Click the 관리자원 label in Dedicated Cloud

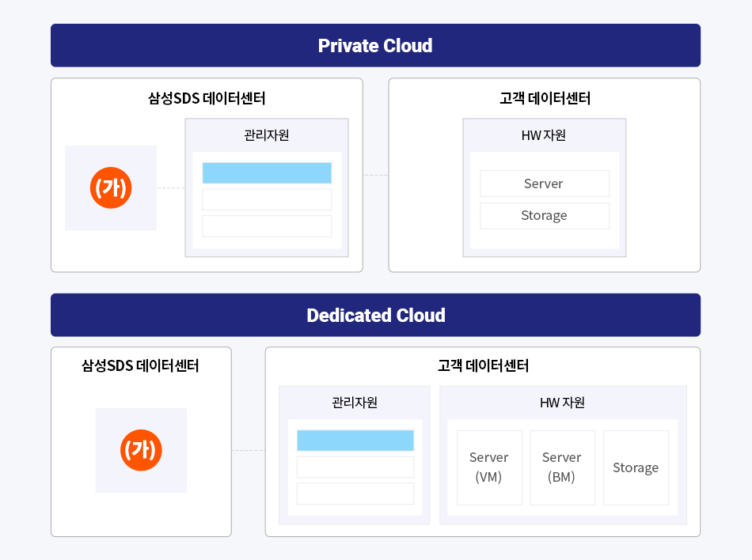tap(355, 403)
